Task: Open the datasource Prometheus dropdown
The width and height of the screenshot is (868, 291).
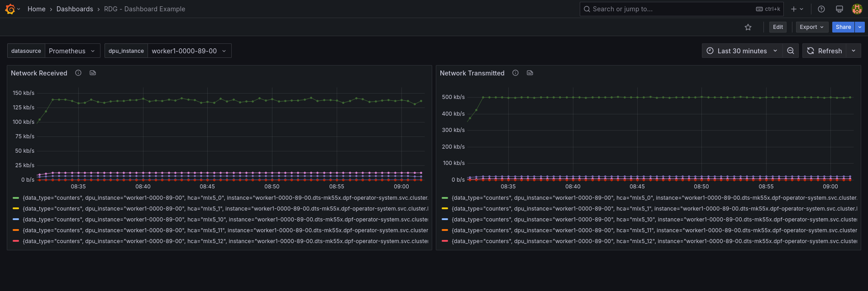Action: 72,51
